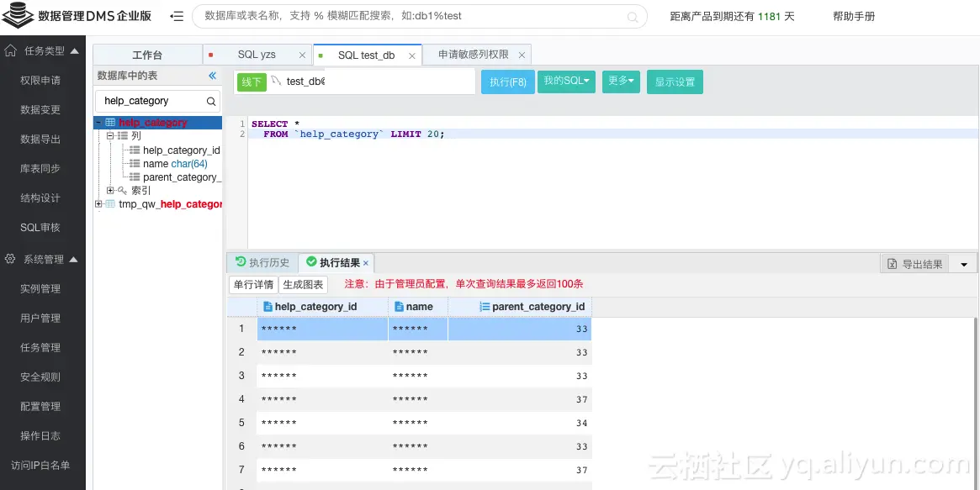
Task: Focus the global database search field
Action: [419, 16]
